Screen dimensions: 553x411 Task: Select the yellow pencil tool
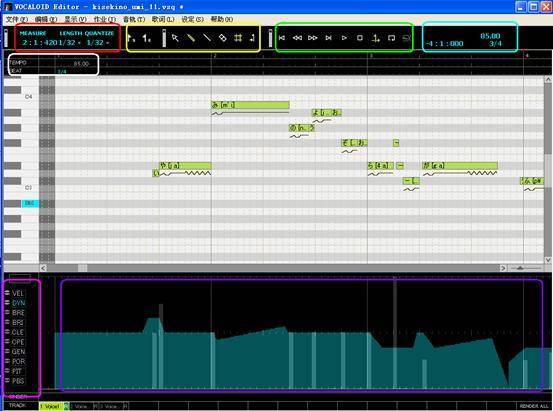coord(191,38)
